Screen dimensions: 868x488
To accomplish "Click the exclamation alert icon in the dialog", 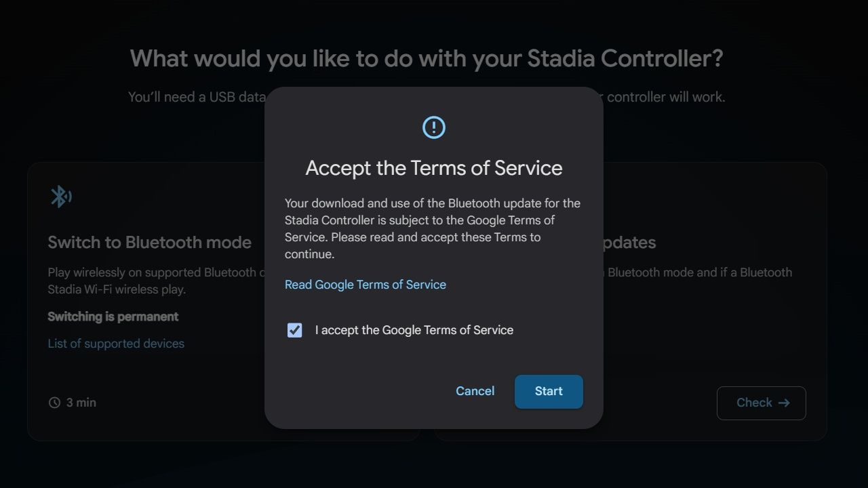I will 433,127.
